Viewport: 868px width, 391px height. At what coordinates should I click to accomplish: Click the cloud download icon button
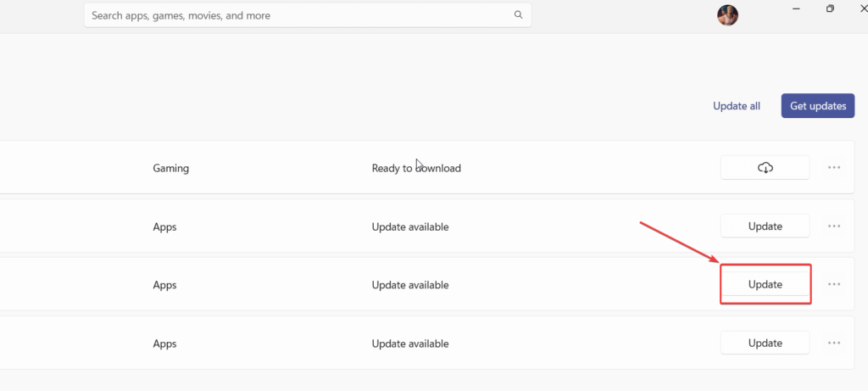pos(765,168)
